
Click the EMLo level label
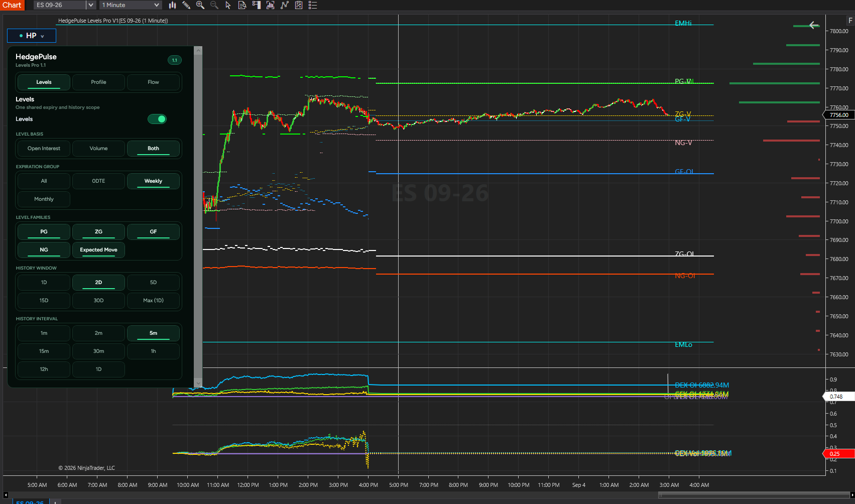pyautogui.click(x=683, y=344)
